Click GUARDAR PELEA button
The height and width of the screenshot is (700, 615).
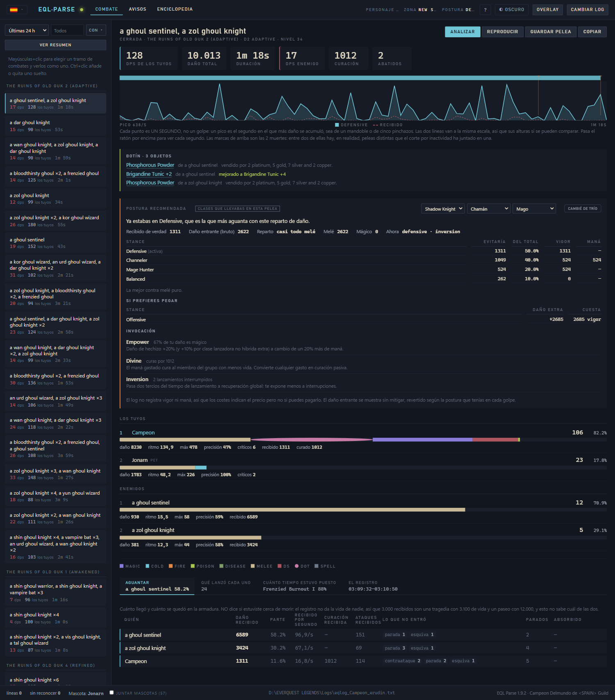(x=550, y=32)
